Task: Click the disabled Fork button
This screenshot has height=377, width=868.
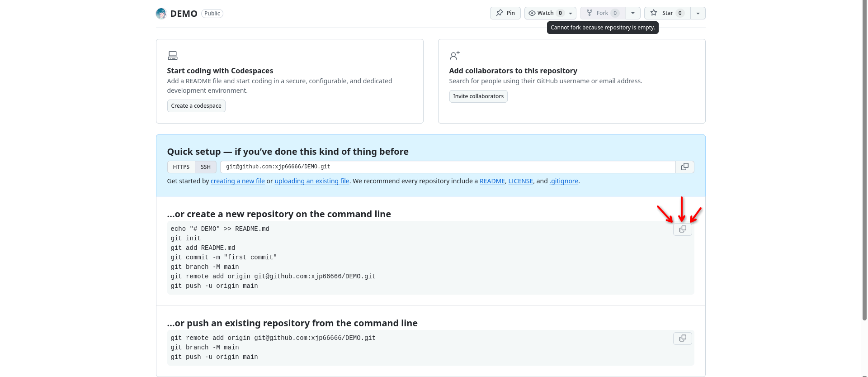Action: (603, 13)
